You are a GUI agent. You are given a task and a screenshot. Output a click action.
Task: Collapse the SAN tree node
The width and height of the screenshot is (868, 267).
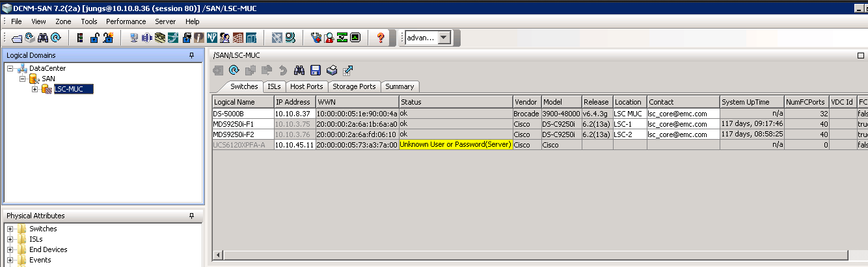(x=23, y=79)
